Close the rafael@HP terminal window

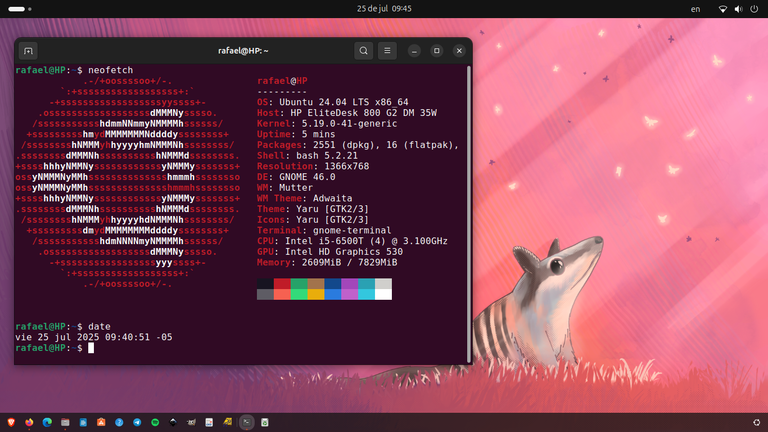coord(459,51)
